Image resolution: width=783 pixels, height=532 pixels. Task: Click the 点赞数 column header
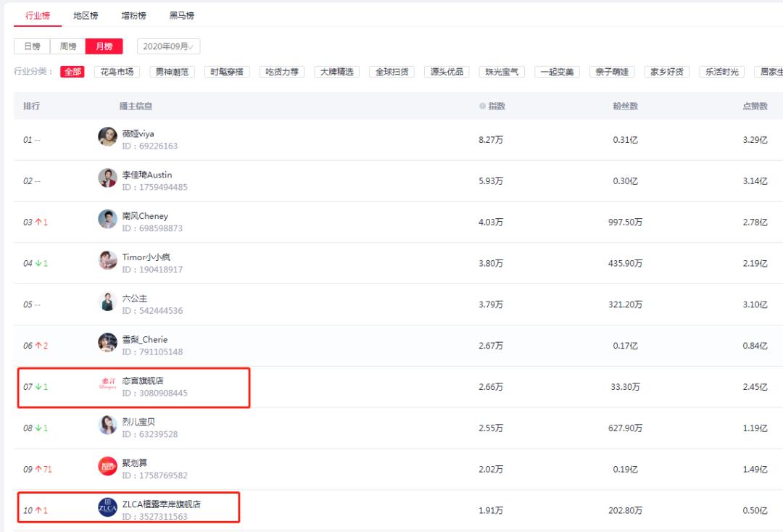755,106
